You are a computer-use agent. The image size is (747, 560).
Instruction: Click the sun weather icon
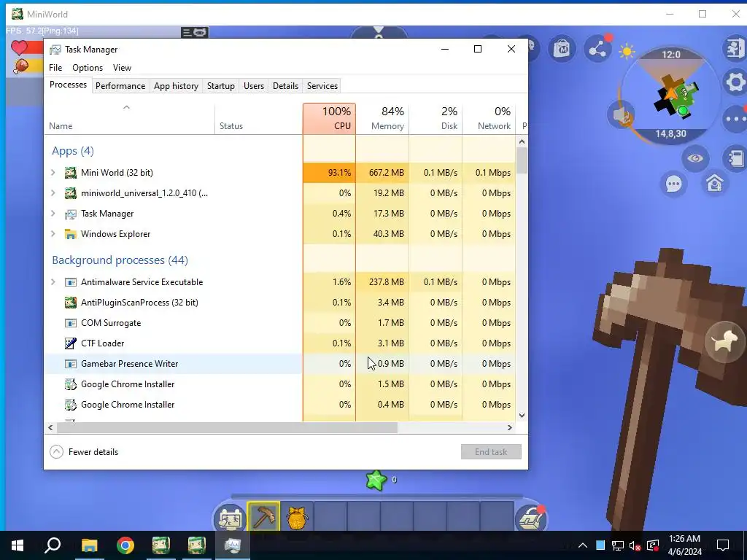coord(627,51)
